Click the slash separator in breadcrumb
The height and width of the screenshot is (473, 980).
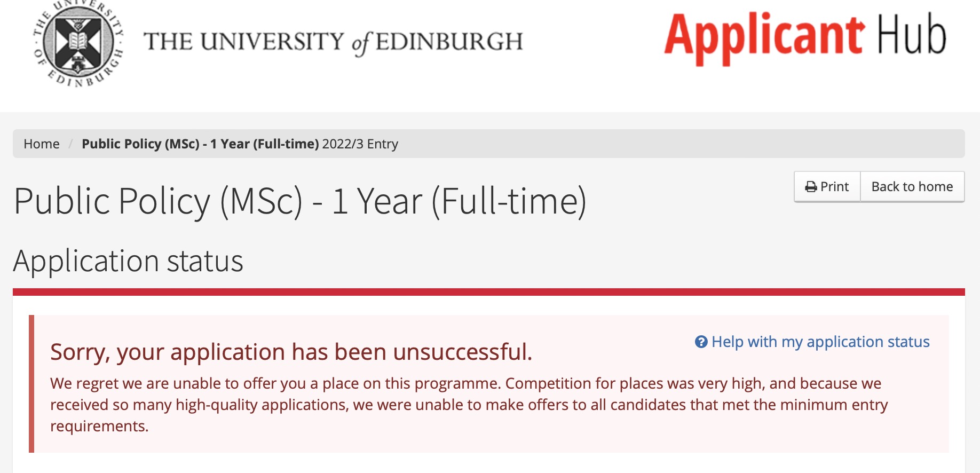[70, 144]
